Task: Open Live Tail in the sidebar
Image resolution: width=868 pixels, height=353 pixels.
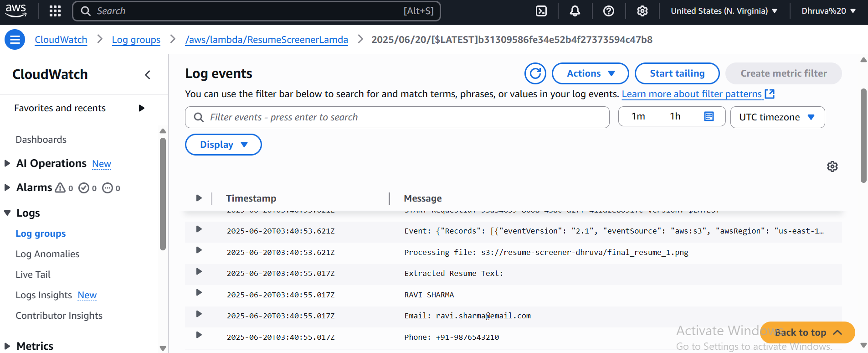Action: [33, 275]
